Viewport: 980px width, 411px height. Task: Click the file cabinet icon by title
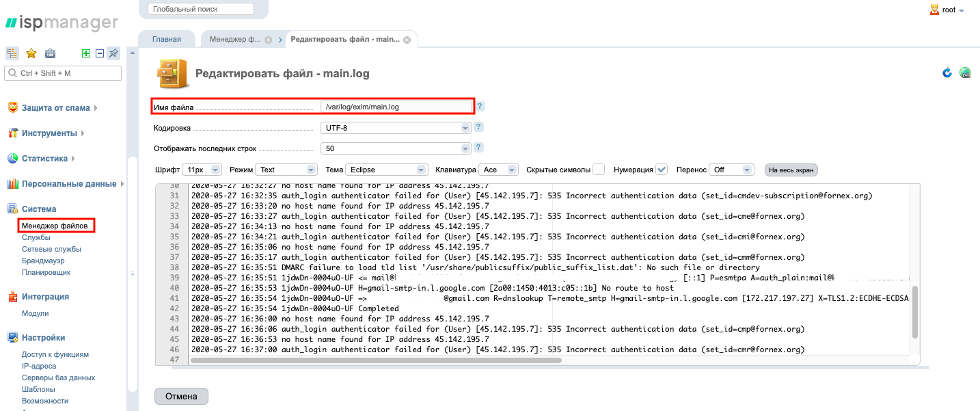[x=172, y=73]
